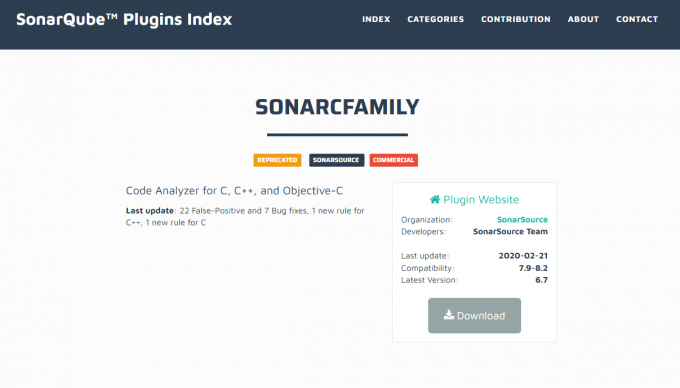Viewport: 680px width, 388px height.
Task: Click the house icon beside Plugin Website
Action: pos(435,199)
